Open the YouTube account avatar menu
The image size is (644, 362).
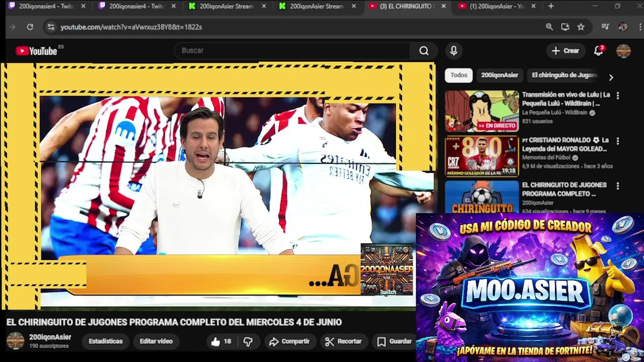pos(623,51)
